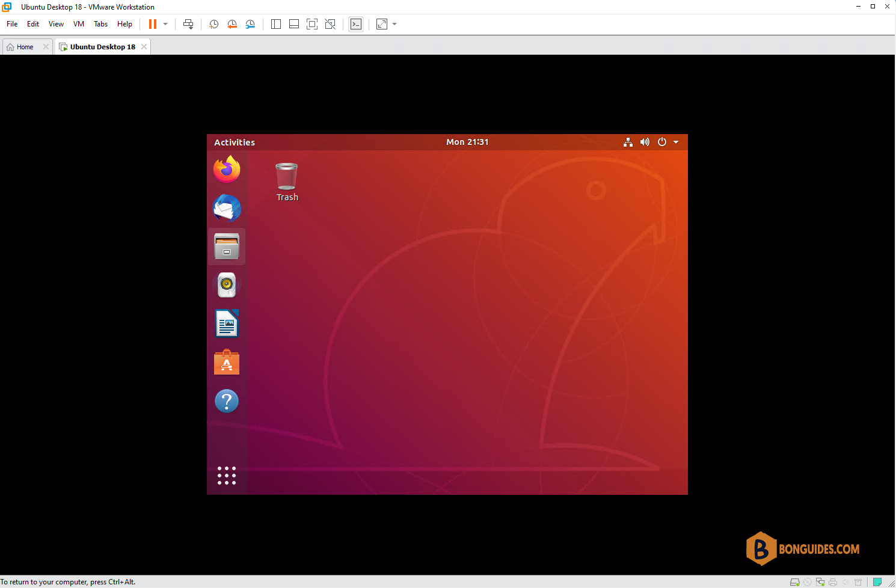Open the Files manager in the dock
The image size is (896, 588).
227,247
